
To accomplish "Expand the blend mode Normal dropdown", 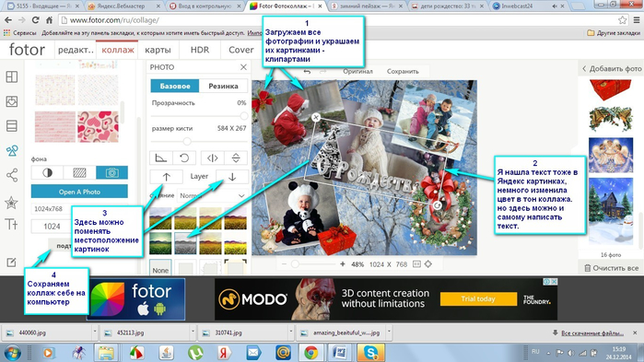I will (x=213, y=196).
